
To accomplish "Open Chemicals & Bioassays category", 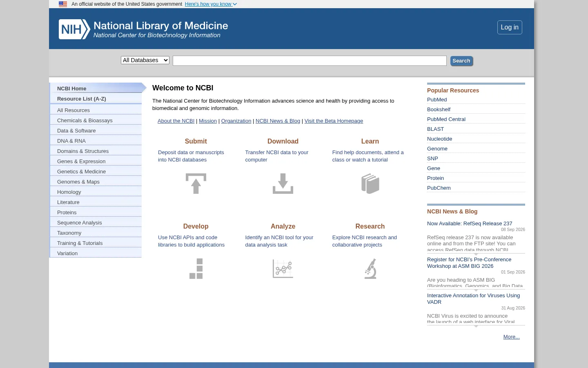I will coord(96,120).
